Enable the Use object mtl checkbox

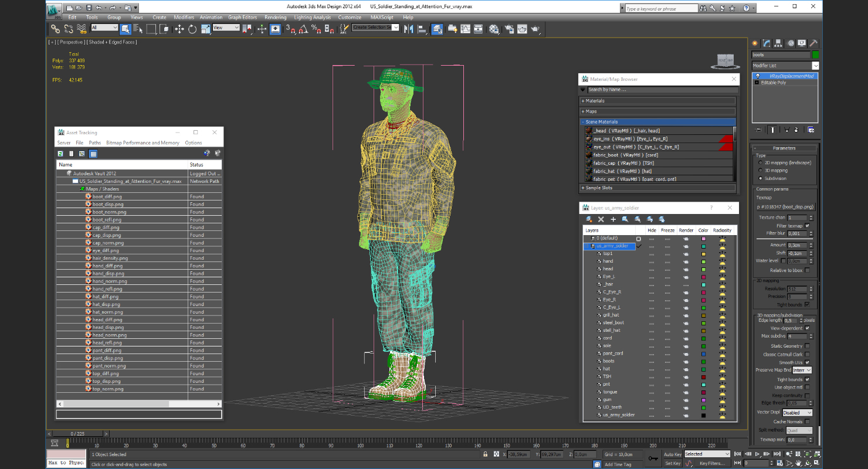click(808, 387)
